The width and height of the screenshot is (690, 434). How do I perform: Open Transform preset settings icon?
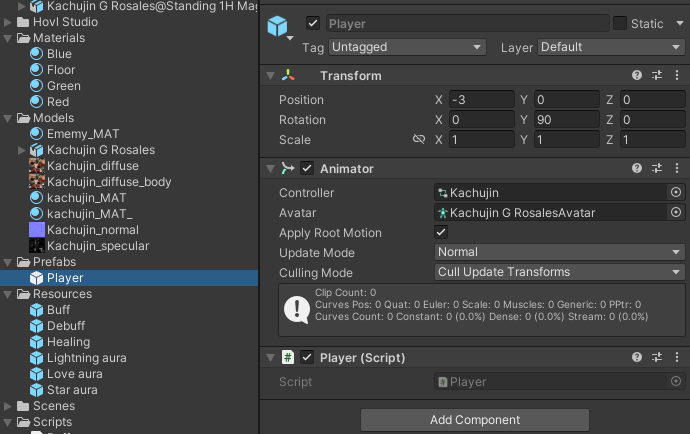[x=657, y=75]
